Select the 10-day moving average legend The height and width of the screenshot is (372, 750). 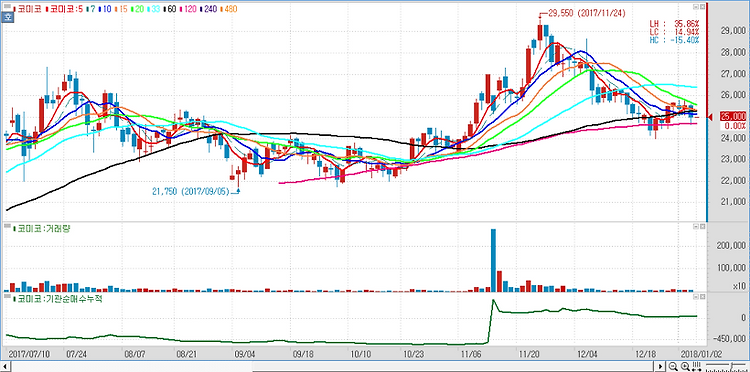[105, 9]
